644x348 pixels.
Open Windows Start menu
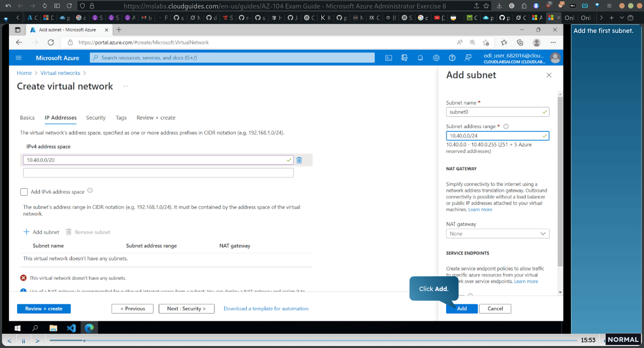click(x=18, y=328)
